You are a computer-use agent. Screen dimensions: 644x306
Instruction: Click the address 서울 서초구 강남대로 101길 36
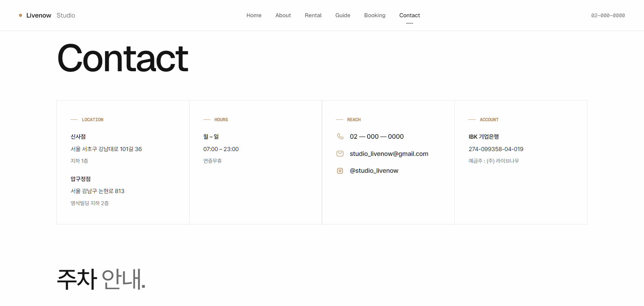(x=106, y=149)
